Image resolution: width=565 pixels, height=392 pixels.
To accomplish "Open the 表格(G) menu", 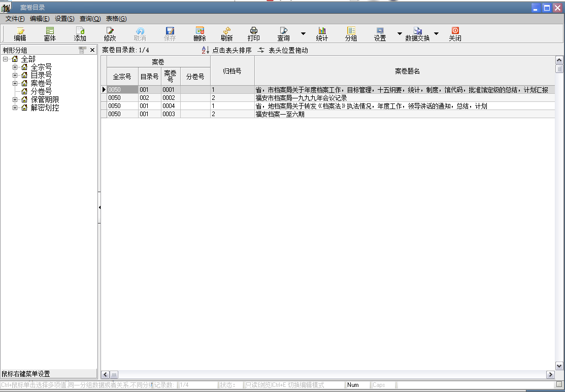I will (116, 19).
